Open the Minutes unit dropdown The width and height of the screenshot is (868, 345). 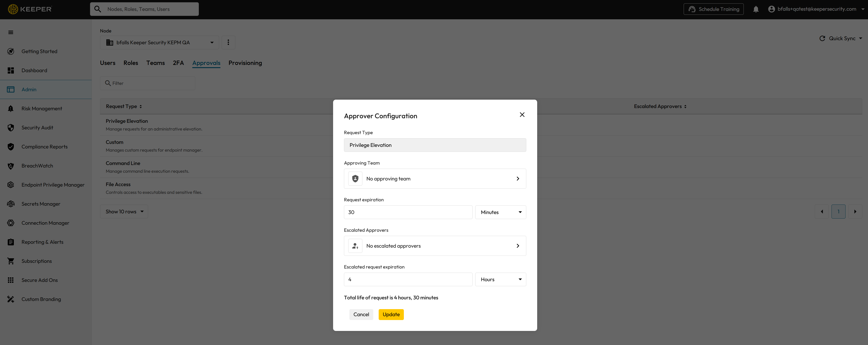tap(500, 212)
